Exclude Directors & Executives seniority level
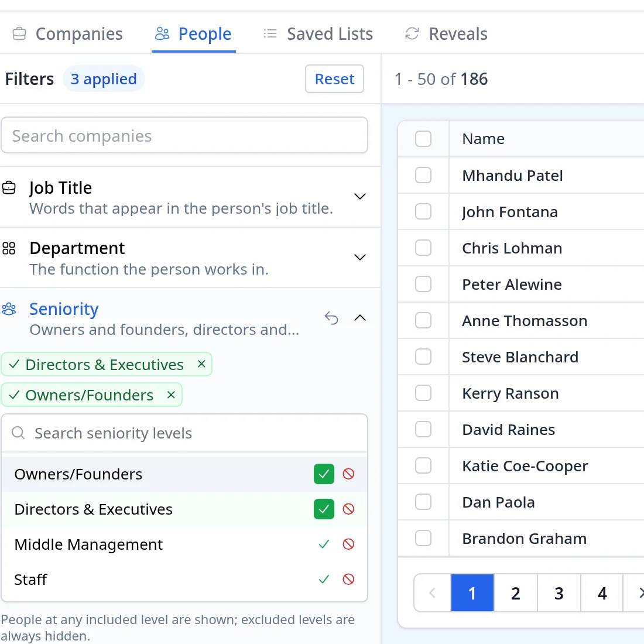Image resolution: width=644 pixels, height=644 pixels. click(x=348, y=509)
